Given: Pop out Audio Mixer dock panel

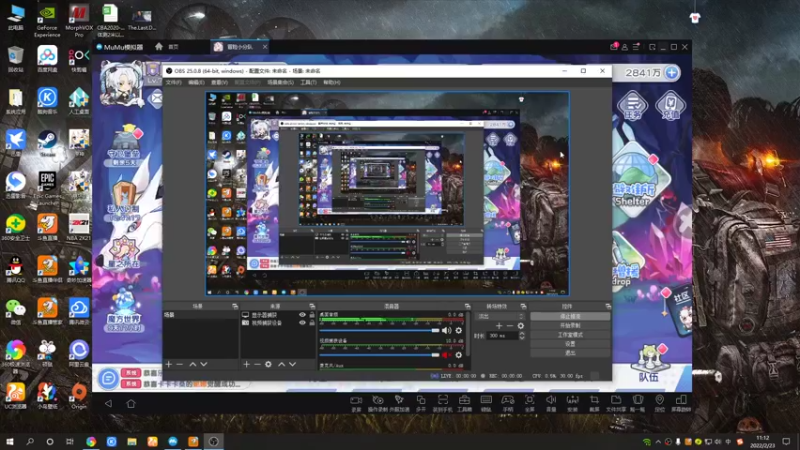Looking at the screenshot, I should (467, 306).
